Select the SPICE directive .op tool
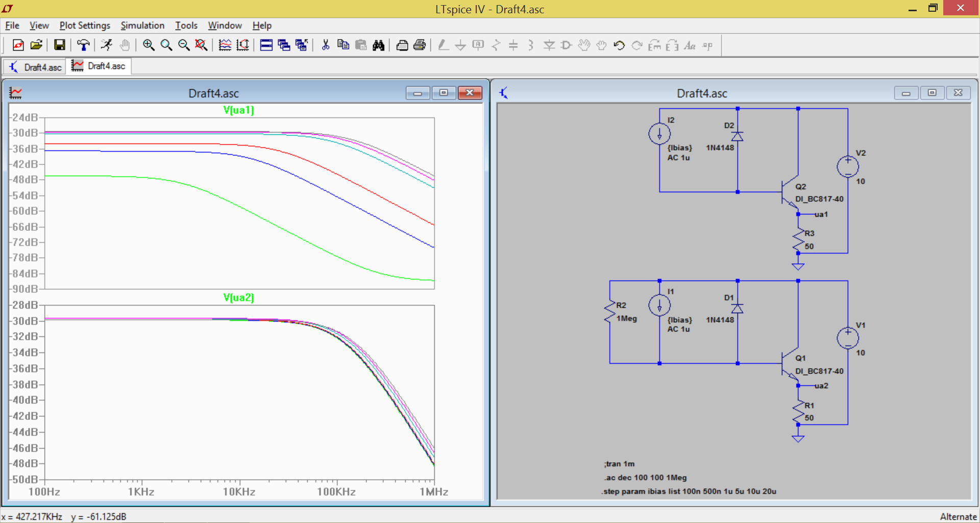980x523 pixels. pos(707,45)
